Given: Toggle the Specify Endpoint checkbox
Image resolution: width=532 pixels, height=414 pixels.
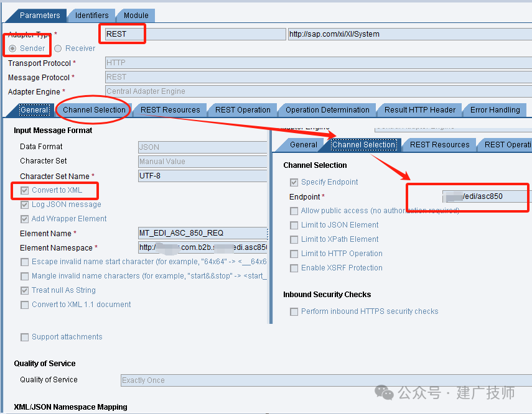Looking at the screenshot, I should pos(294,182).
